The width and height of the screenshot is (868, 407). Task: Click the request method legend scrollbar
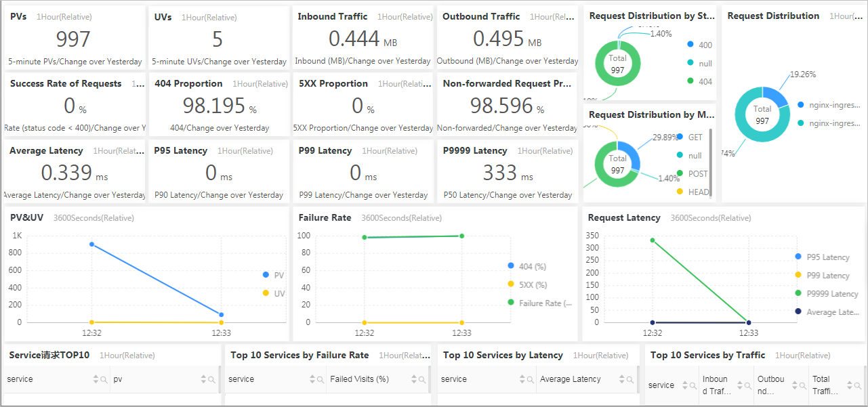[x=711, y=163]
